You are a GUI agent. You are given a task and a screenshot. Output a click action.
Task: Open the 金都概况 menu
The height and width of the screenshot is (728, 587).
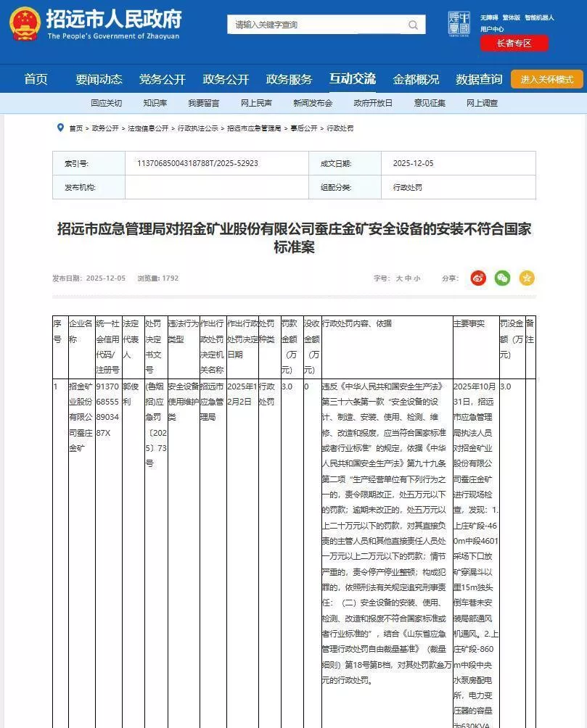[416, 78]
